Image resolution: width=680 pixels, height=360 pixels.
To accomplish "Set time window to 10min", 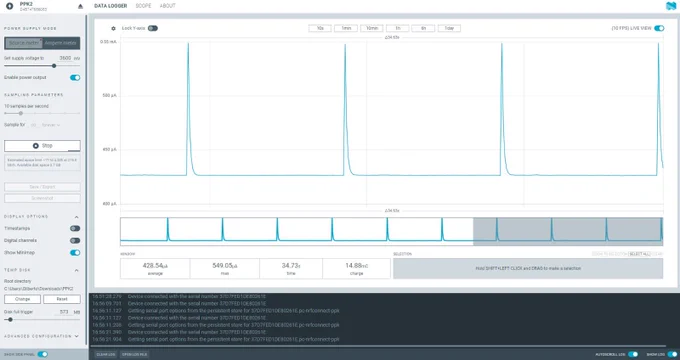I will click(372, 28).
